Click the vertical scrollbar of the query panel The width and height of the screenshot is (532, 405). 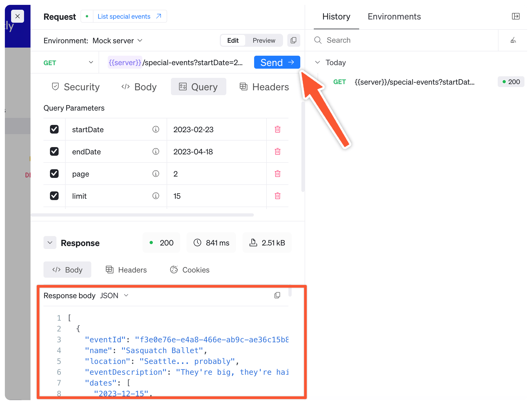click(x=303, y=147)
